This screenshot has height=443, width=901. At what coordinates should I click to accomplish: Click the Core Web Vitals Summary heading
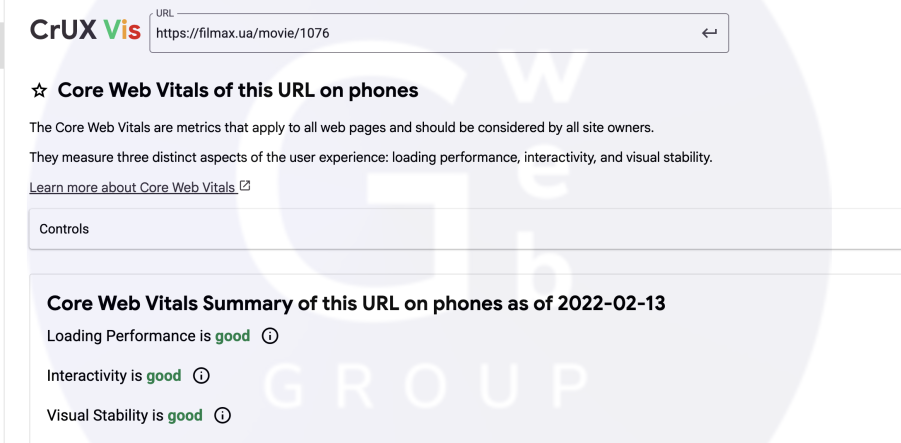356,303
